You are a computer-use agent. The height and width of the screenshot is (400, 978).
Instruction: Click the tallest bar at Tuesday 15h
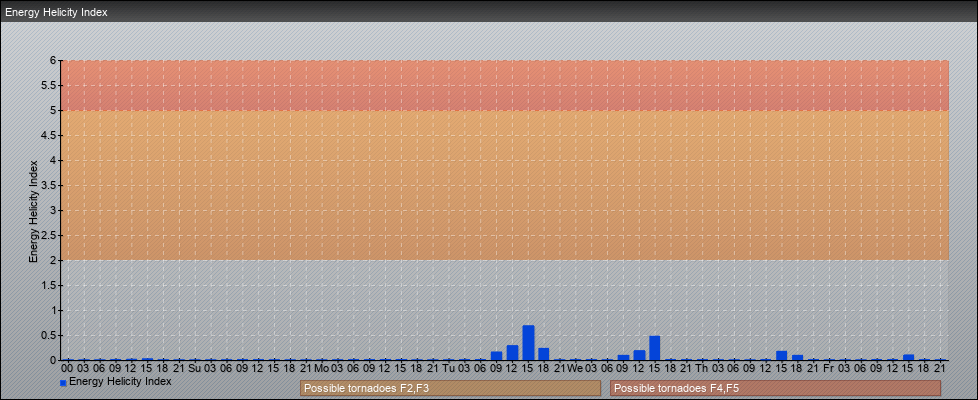528,343
